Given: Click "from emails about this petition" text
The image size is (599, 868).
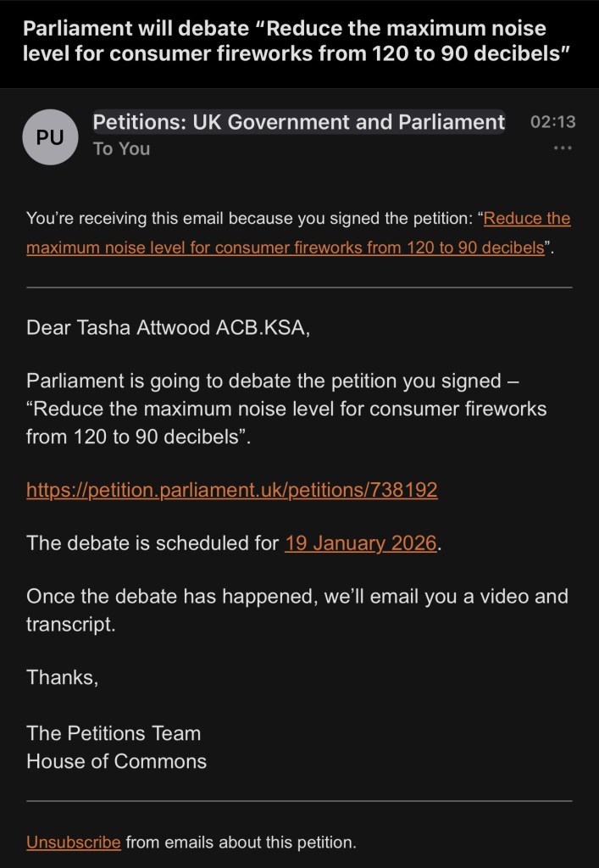Looking at the screenshot, I should click(241, 843).
